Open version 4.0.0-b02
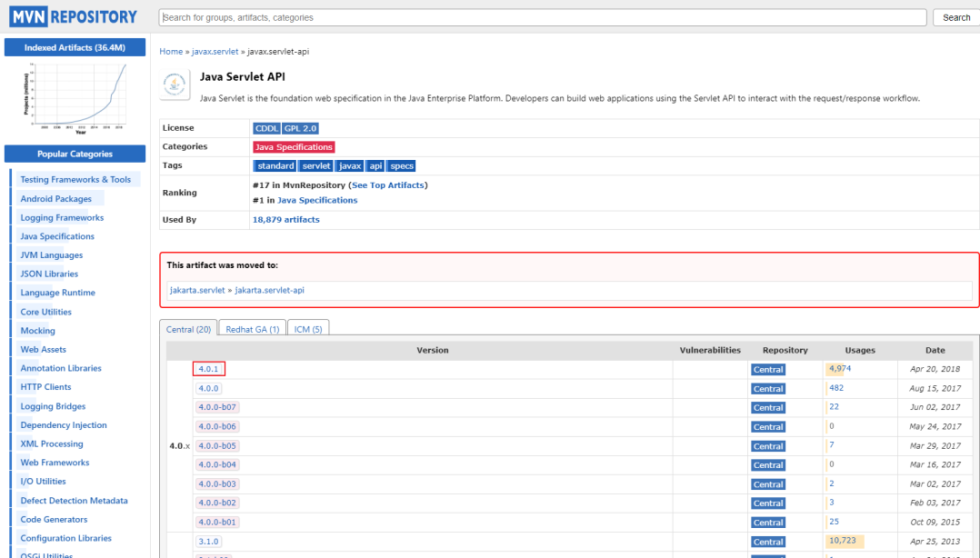The image size is (980, 558). click(x=217, y=503)
